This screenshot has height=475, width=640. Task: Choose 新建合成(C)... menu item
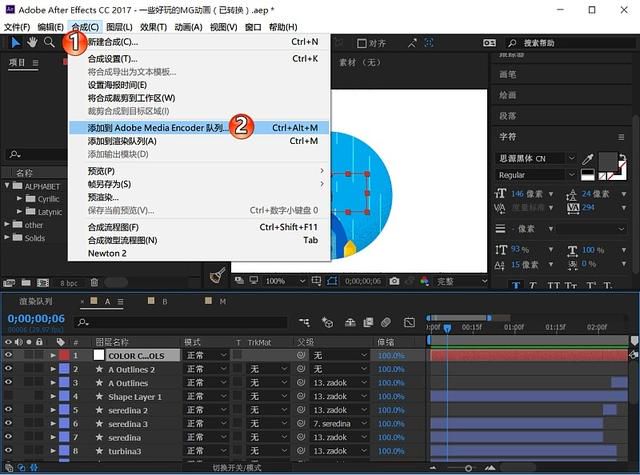click(199, 42)
